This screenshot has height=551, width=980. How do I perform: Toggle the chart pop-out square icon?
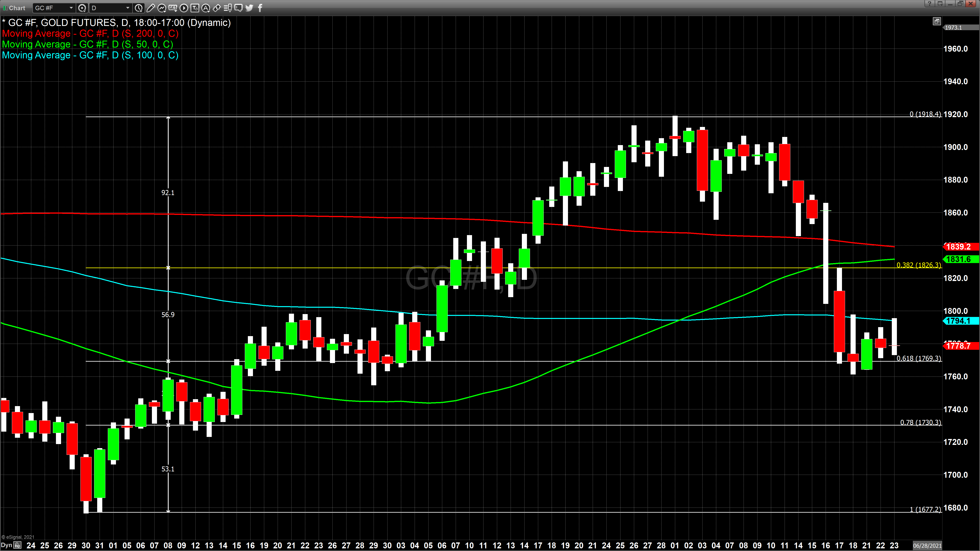pyautogui.click(x=937, y=22)
